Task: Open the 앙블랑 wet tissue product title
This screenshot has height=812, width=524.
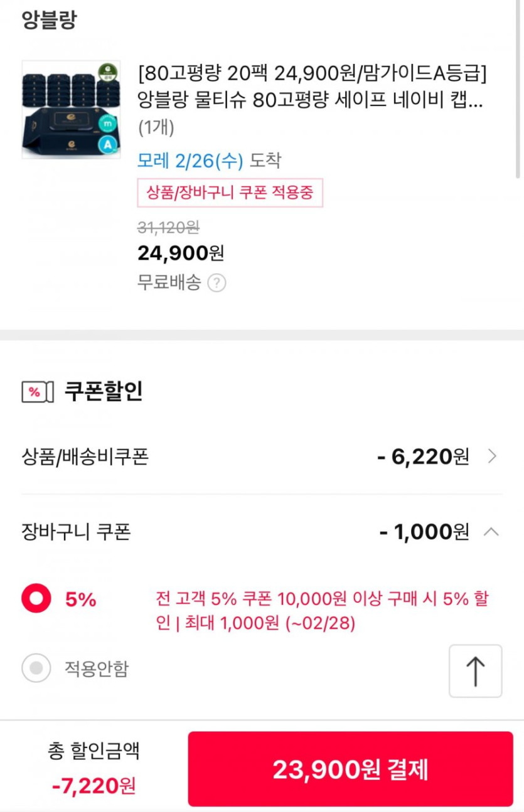Action: 312,87
